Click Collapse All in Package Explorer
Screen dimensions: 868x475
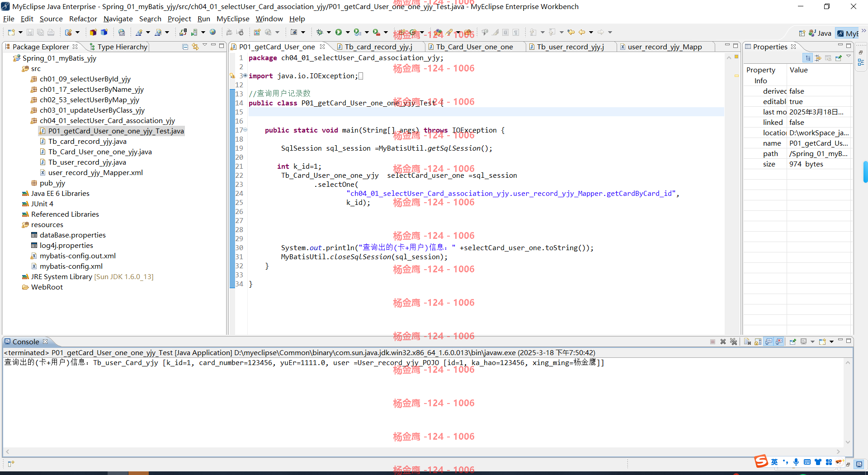tap(185, 47)
